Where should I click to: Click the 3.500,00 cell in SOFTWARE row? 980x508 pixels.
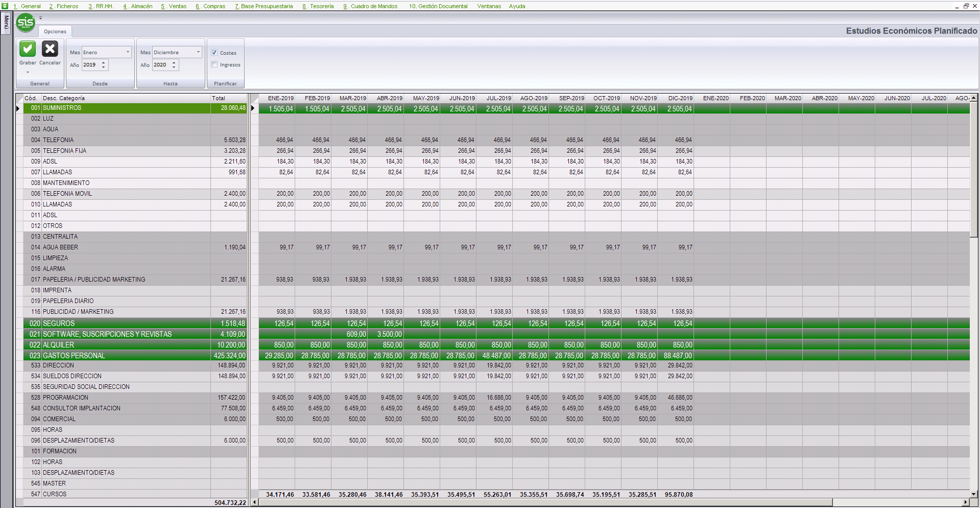386,334
